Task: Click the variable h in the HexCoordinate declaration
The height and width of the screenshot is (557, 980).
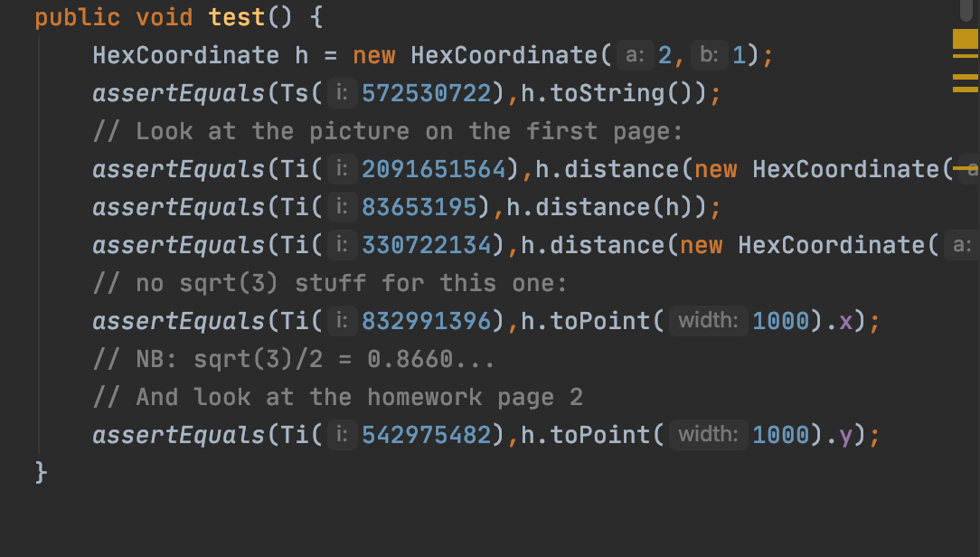Action: click(302, 55)
